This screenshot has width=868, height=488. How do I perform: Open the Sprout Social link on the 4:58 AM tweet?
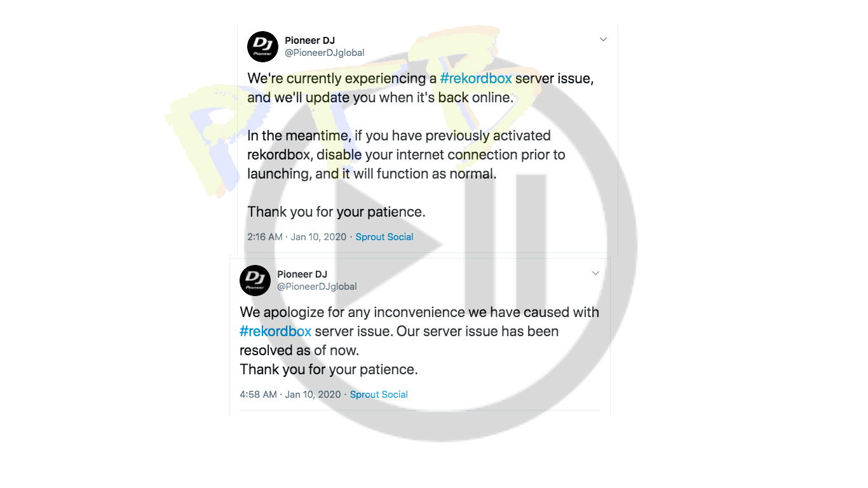point(379,395)
